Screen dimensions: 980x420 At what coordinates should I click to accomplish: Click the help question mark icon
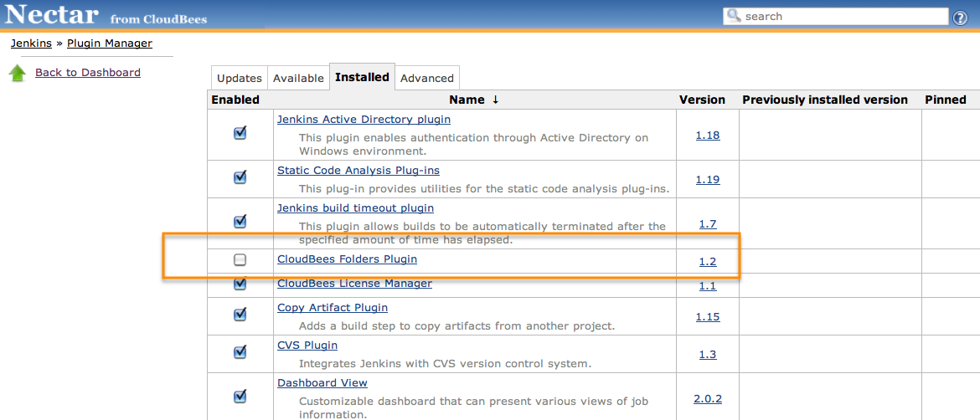[x=962, y=17]
